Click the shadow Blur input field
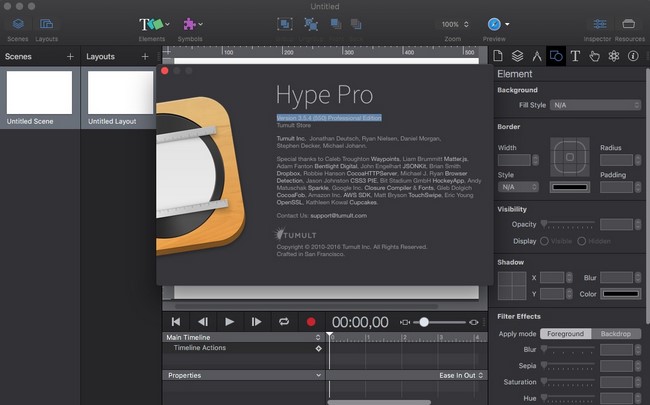The height and width of the screenshot is (405, 650). pos(616,278)
